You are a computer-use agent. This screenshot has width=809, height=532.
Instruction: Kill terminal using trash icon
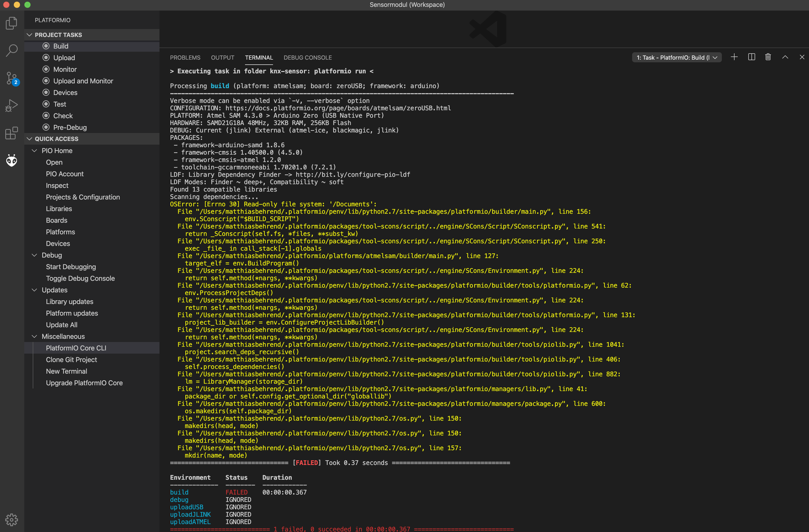point(768,57)
